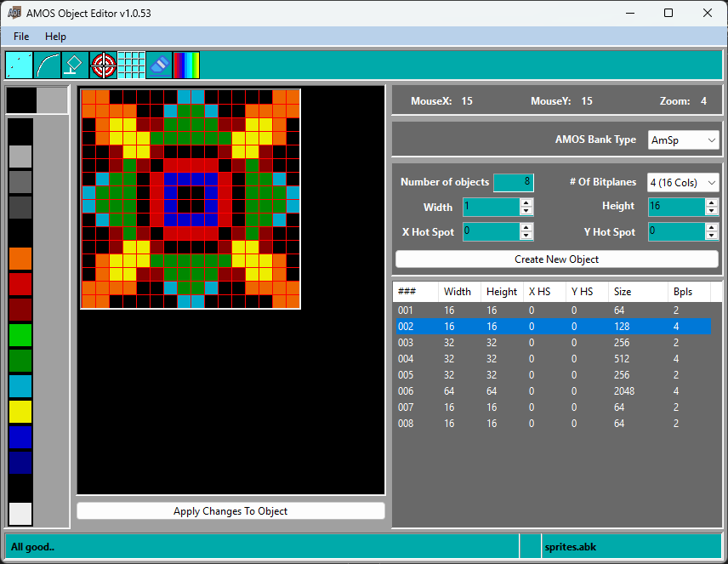Click into the Height input field
728x564 pixels.
click(677, 207)
